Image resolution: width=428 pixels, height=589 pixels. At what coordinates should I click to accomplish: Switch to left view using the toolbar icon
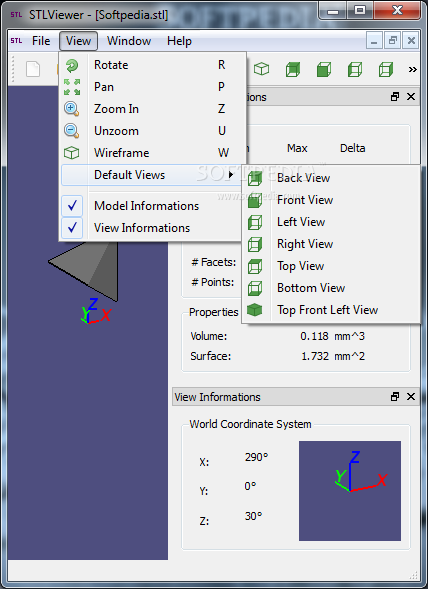click(355, 69)
